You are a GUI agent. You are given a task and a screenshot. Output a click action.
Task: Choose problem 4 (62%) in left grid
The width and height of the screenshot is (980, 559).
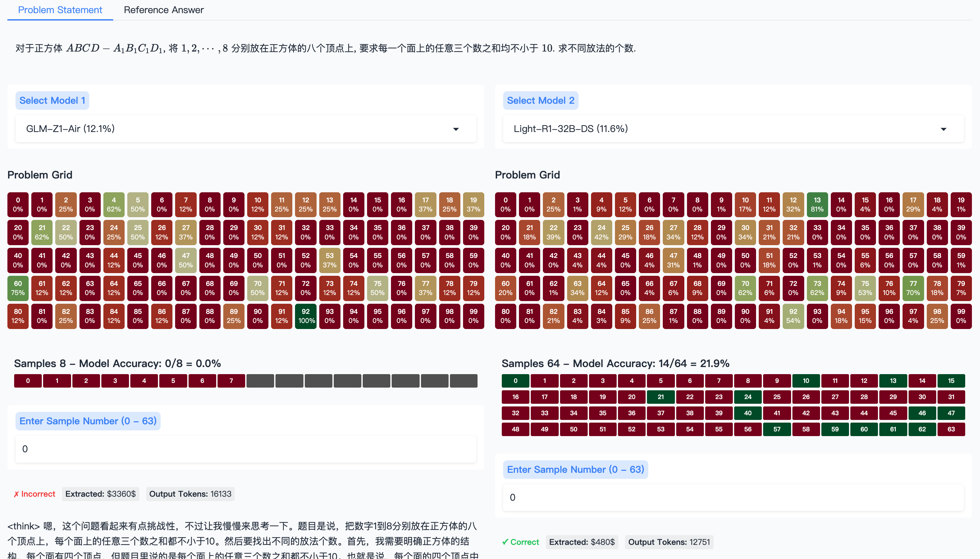coord(113,204)
